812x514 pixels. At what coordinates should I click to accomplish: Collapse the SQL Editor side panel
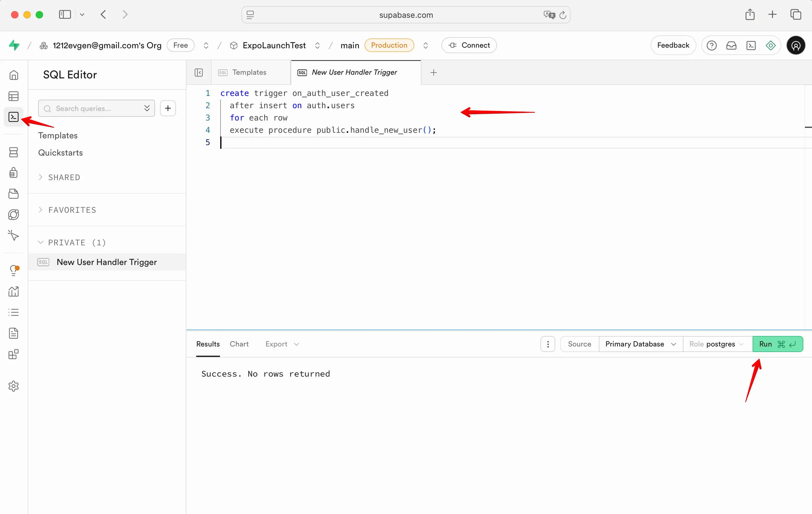coord(199,73)
